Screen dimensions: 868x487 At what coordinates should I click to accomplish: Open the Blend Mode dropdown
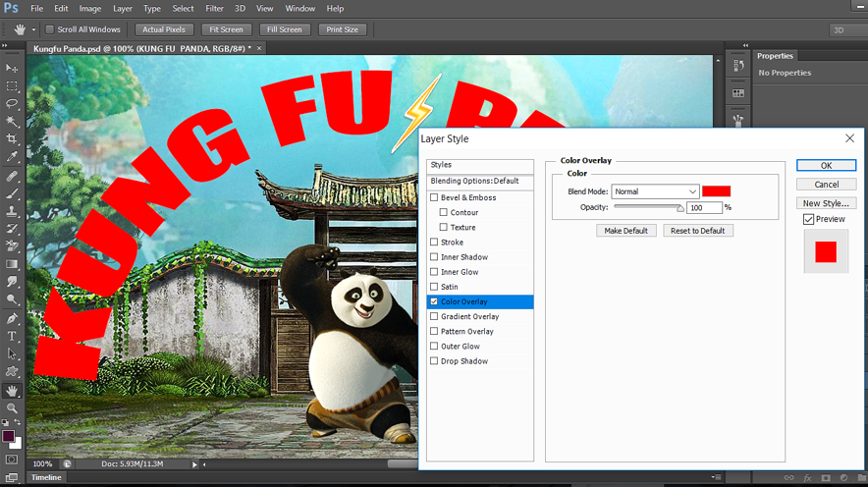click(x=655, y=191)
